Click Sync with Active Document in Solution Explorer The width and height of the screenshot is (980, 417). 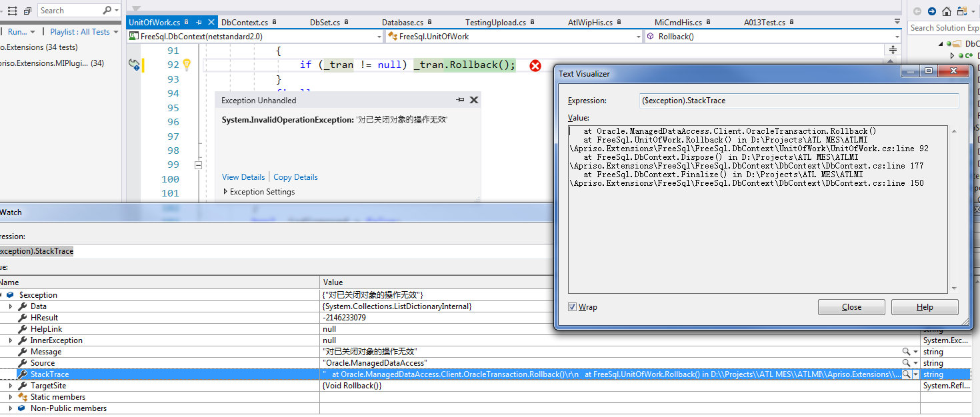point(961,11)
